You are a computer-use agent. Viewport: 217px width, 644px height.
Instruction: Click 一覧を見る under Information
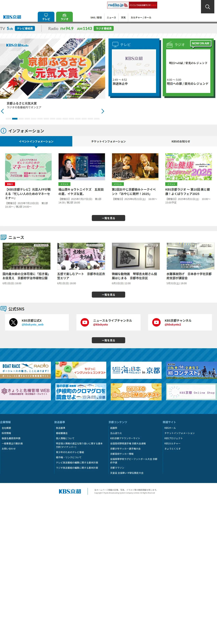point(108,218)
